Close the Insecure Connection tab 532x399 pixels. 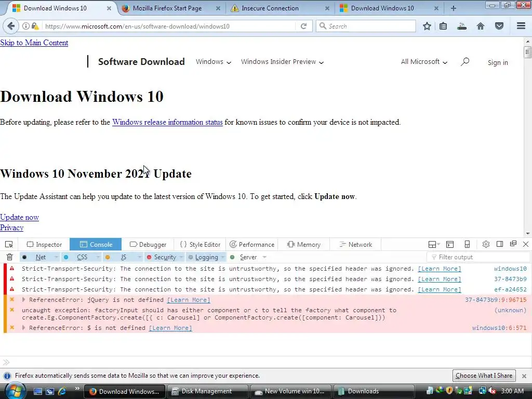pyautogui.click(x=327, y=8)
